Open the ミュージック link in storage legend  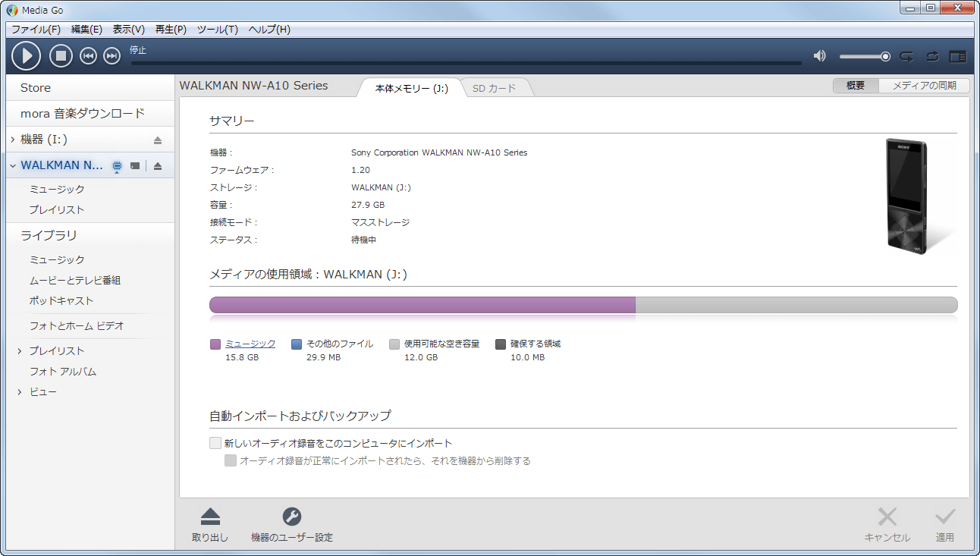250,344
